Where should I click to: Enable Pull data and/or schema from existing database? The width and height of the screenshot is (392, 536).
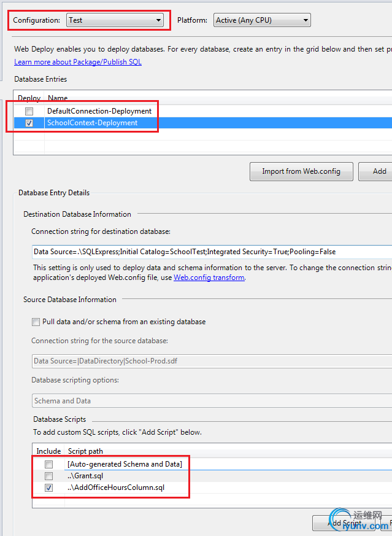[36, 322]
